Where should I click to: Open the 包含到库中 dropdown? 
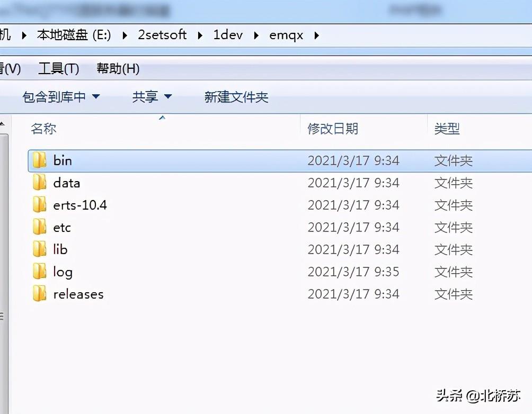[x=61, y=97]
